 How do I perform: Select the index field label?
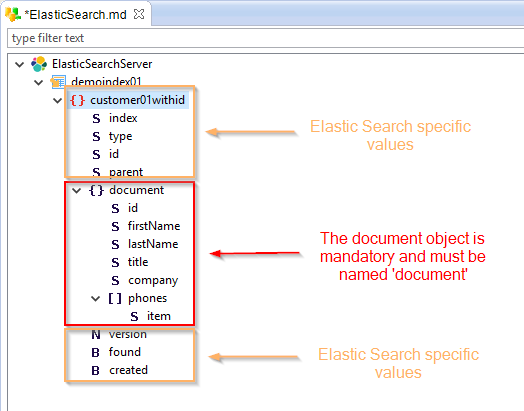coord(123,118)
